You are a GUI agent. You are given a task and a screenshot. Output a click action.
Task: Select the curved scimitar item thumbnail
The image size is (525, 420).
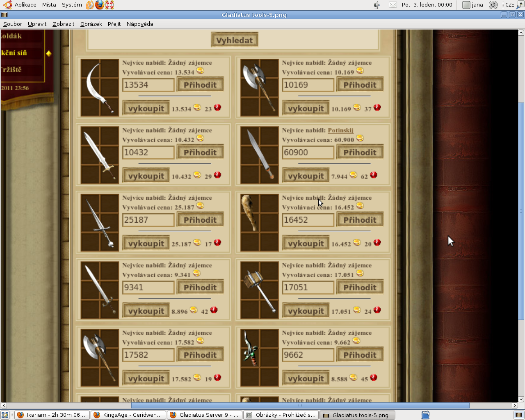point(100,87)
